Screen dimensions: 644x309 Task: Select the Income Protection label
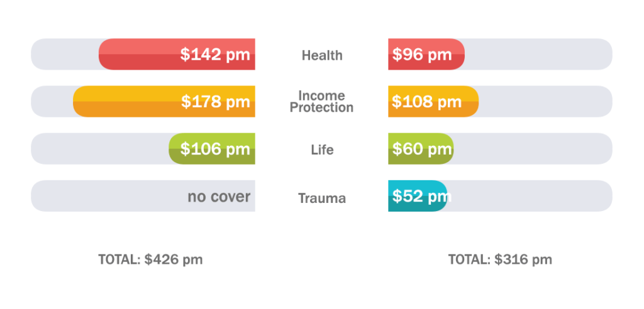coord(321,102)
